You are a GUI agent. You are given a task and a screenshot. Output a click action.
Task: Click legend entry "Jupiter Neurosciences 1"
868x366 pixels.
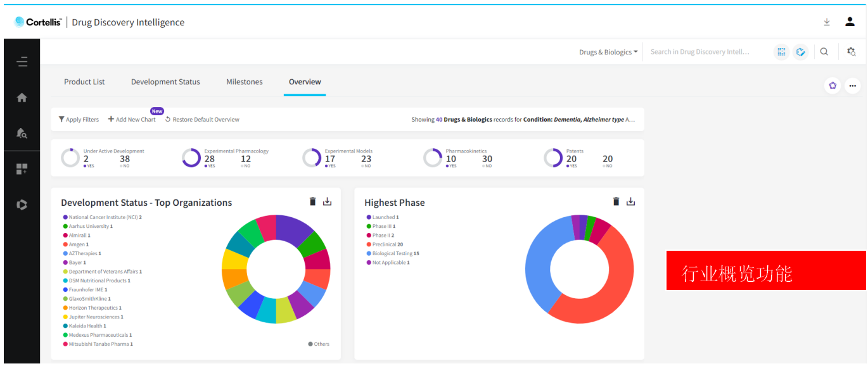93,317
